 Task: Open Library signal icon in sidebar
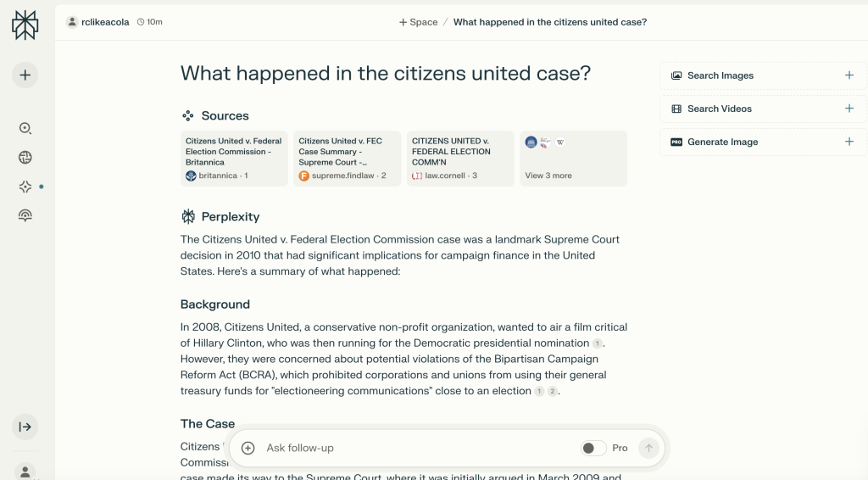(25, 215)
